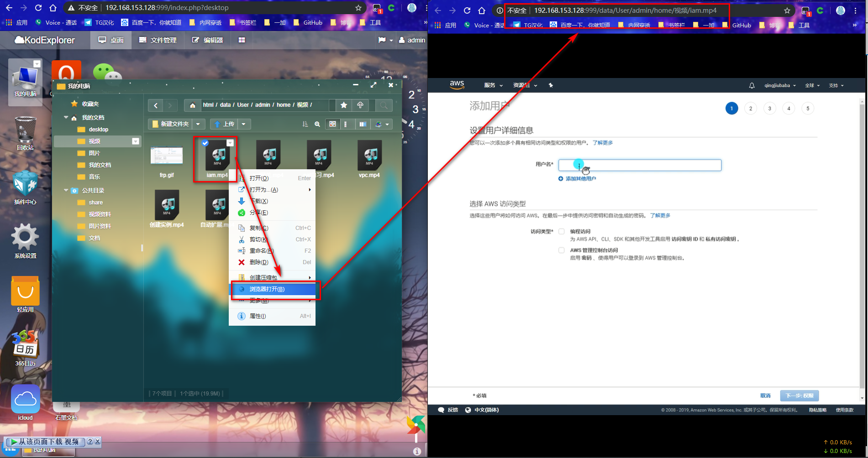Open the System Settings (系统设置) gear icon

(x=26, y=241)
